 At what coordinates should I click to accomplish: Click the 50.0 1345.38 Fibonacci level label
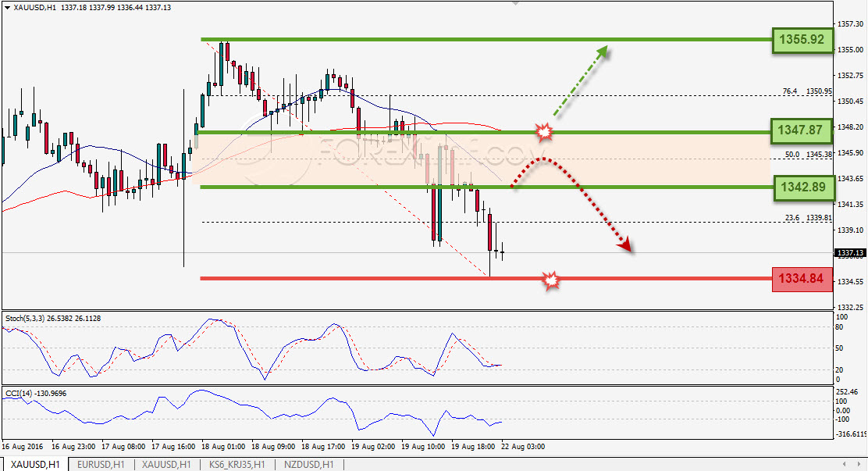click(808, 155)
